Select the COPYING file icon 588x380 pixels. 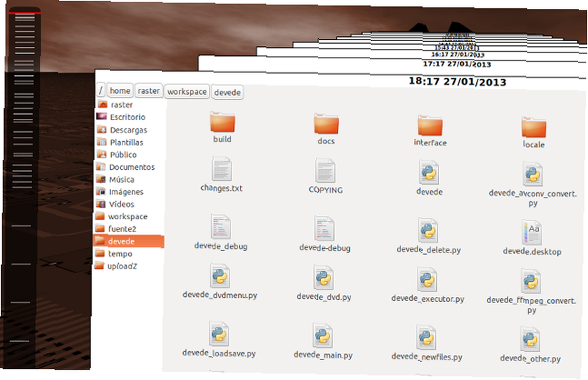(325, 171)
